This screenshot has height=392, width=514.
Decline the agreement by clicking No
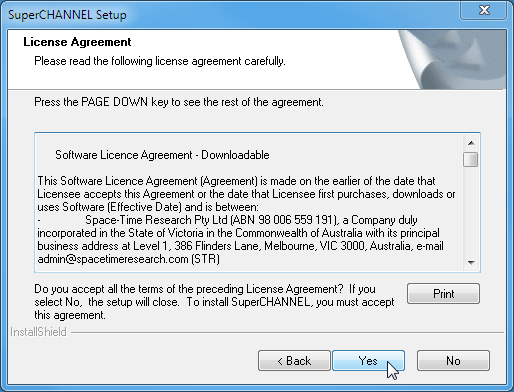[453, 360]
